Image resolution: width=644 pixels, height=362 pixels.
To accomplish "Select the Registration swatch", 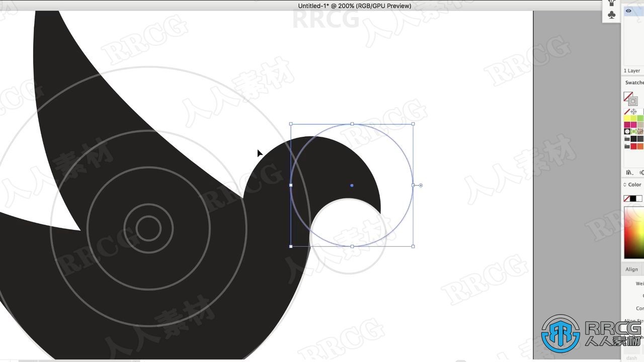I will click(x=633, y=112).
